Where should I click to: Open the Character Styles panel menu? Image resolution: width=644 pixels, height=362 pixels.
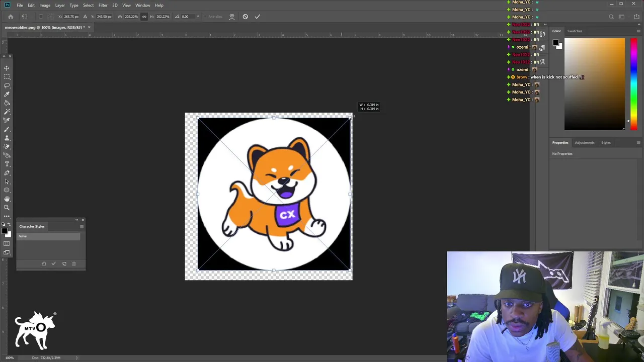point(82,226)
